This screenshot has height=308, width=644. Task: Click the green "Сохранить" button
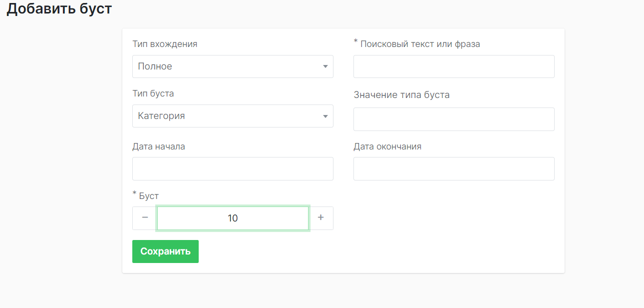165,251
